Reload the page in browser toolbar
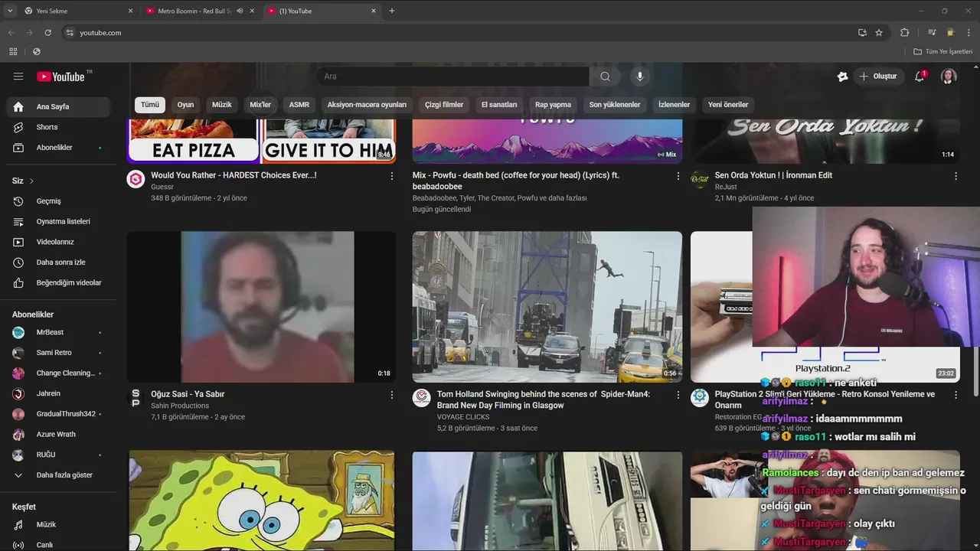 47,33
